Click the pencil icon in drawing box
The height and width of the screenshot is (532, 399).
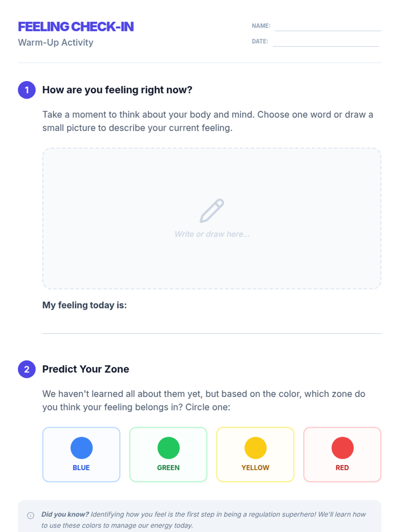pyautogui.click(x=212, y=211)
